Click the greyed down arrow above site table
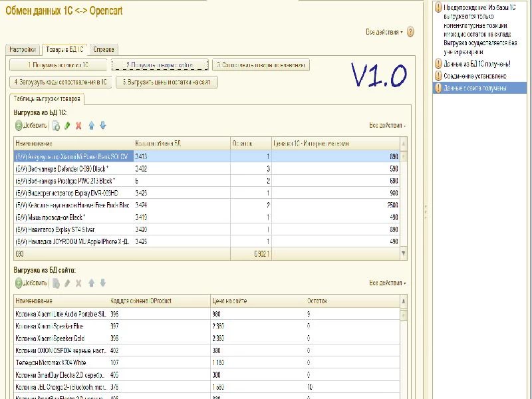 point(103,283)
